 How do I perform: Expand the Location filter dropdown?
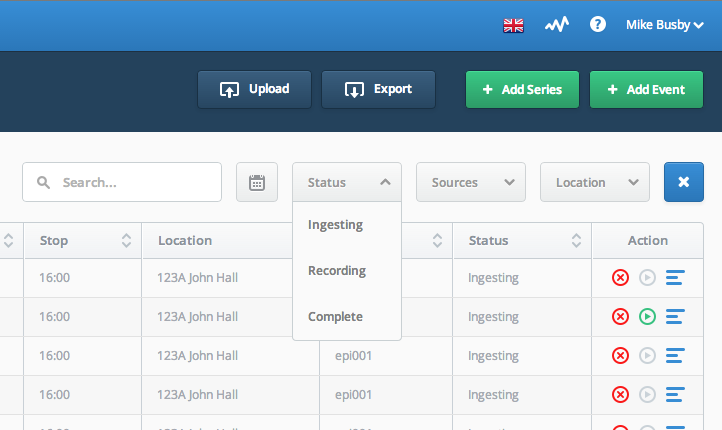(594, 182)
